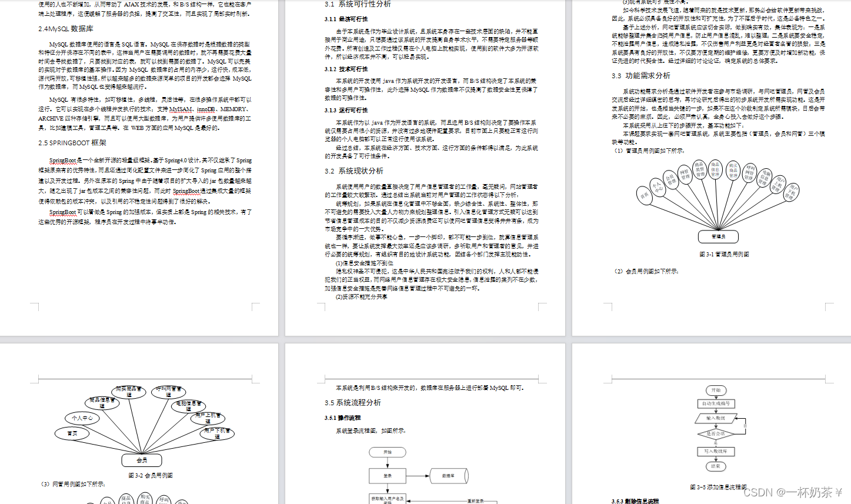
Task: Click the '(2)资源不能充分共享' line
Action: 362,297
